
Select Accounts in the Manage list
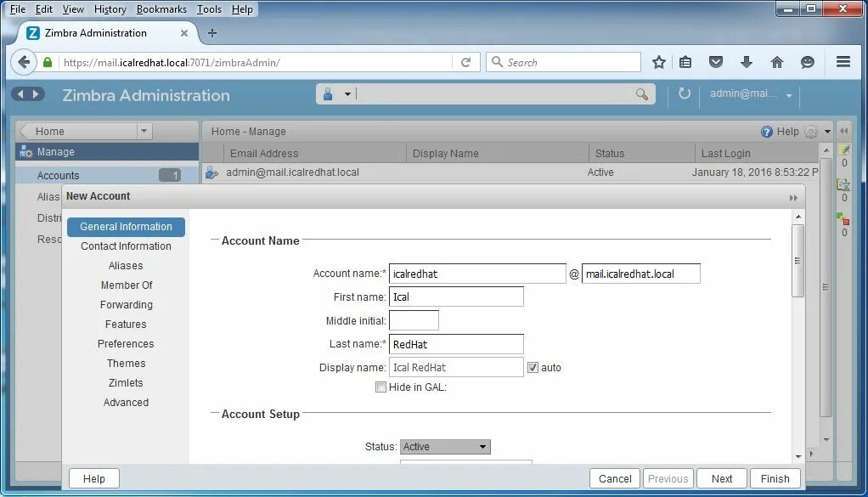pyautogui.click(x=107, y=176)
